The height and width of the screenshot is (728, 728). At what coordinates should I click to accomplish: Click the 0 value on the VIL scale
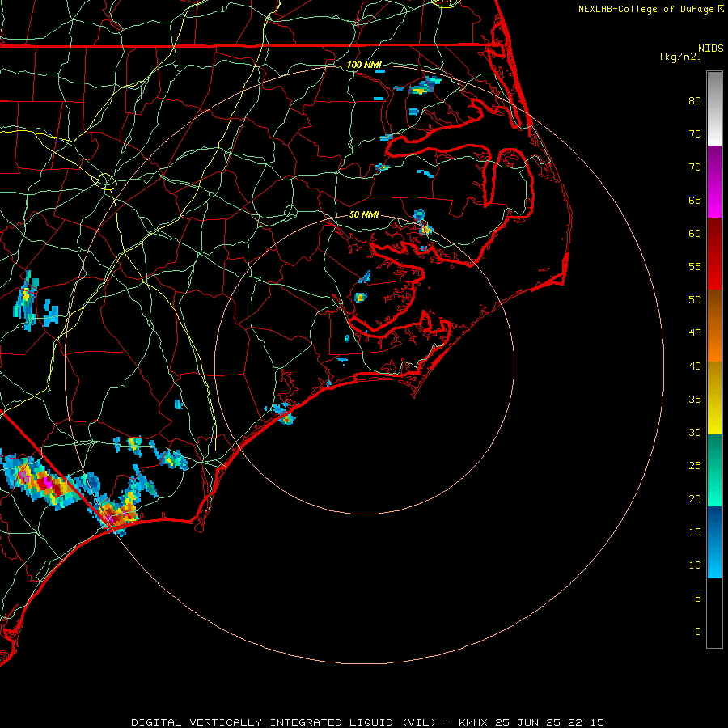pos(698,632)
